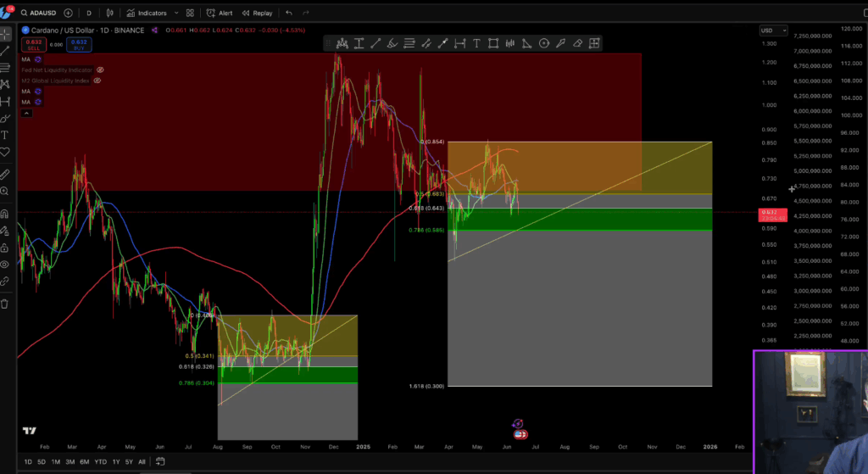This screenshot has height=474, width=868.
Task: Select the bars pattern tool in floating toolbar
Action: click(x=509, y=43)
